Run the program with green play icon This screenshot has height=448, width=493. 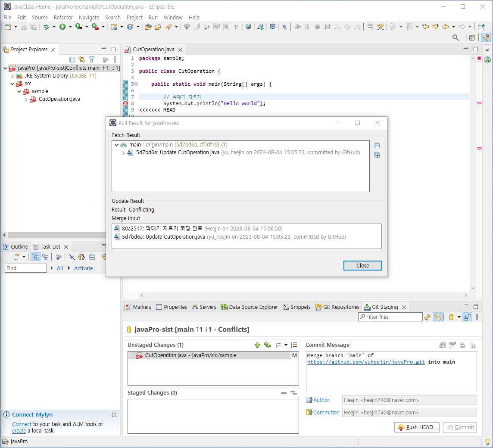[x=62, y=27]
